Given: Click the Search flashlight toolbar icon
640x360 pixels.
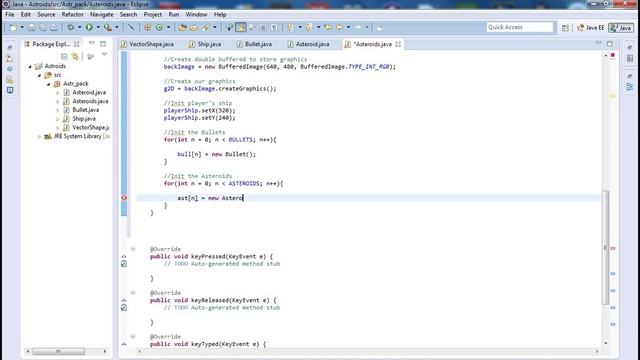Looking at the screenshot, I should click(206, 27).
